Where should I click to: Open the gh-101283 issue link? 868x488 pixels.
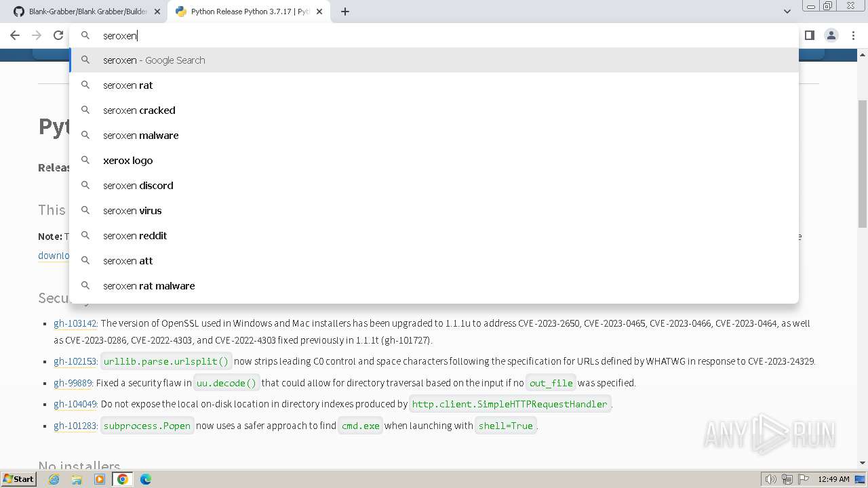click(x=75, y=426)
